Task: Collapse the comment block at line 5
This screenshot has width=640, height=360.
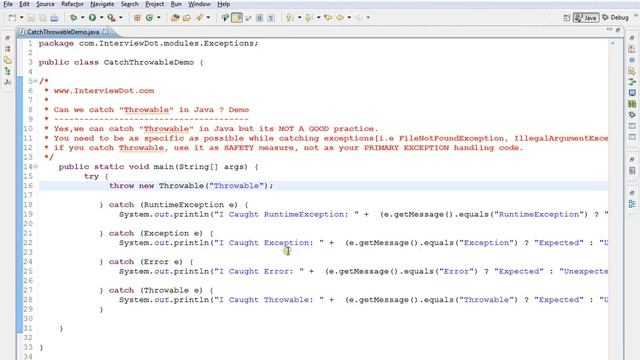Action: coord(36,81)
